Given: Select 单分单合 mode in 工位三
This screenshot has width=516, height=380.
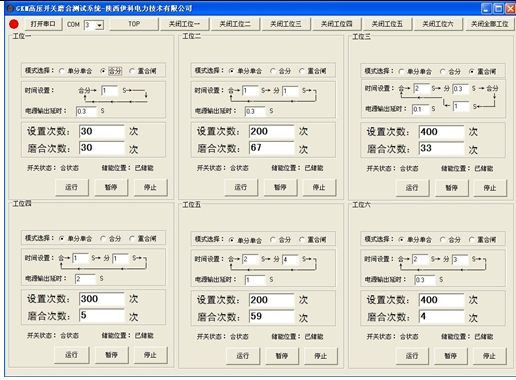Looking at the screenshot, I should tap(401, 71).
